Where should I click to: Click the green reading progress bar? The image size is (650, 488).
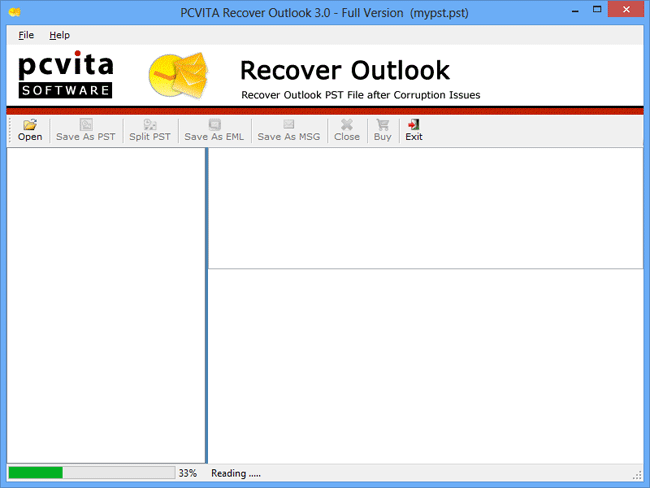92,473
